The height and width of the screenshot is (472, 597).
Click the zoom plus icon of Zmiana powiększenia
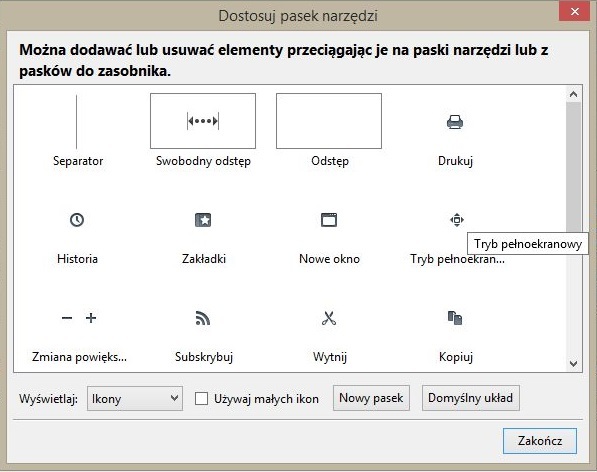coord(91,318)
